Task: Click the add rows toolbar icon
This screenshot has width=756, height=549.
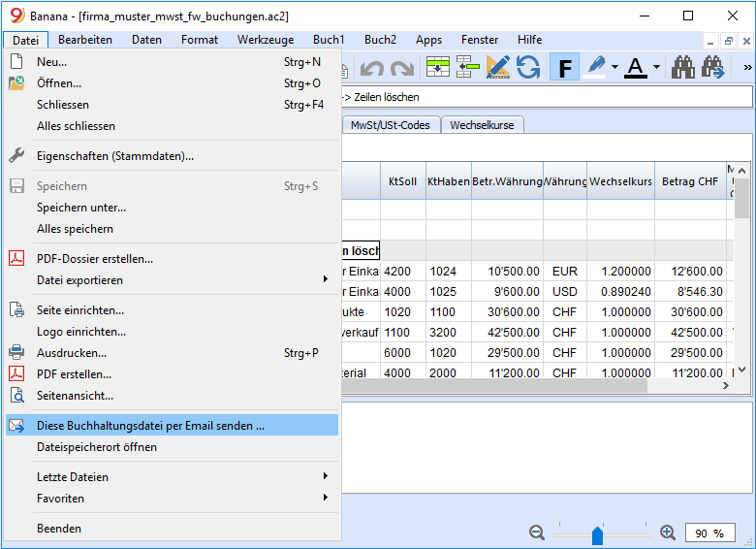Action: 467,67
